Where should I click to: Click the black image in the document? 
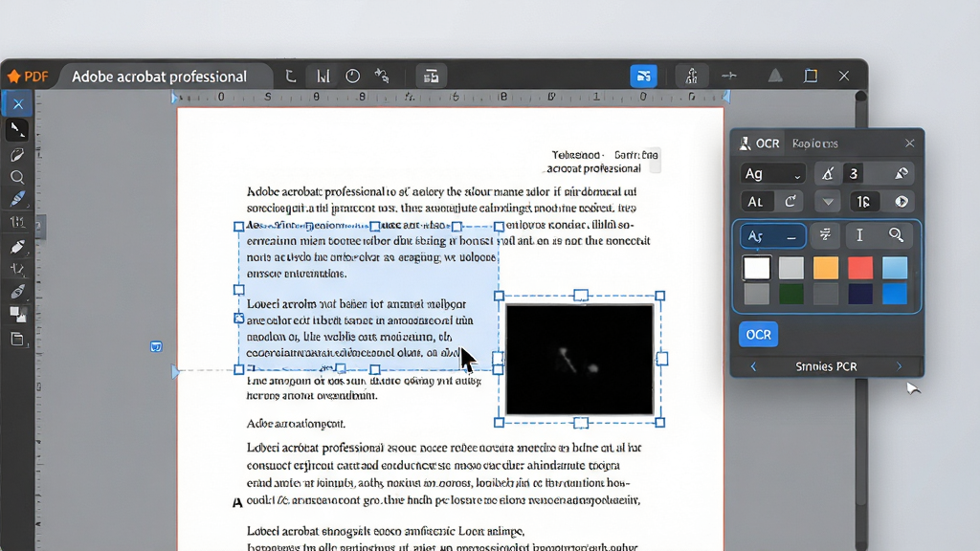pyautogui.click(x=579, y=360)
